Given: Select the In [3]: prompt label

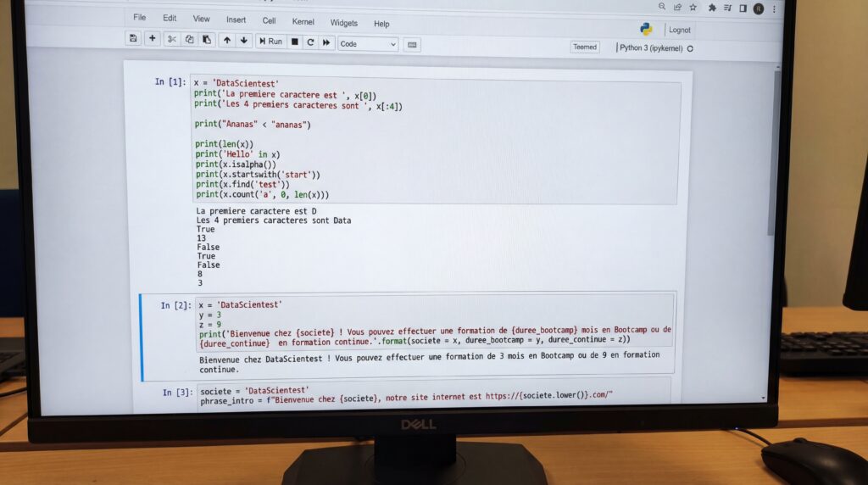Looking at the screenshot, I should pos(177,393).
